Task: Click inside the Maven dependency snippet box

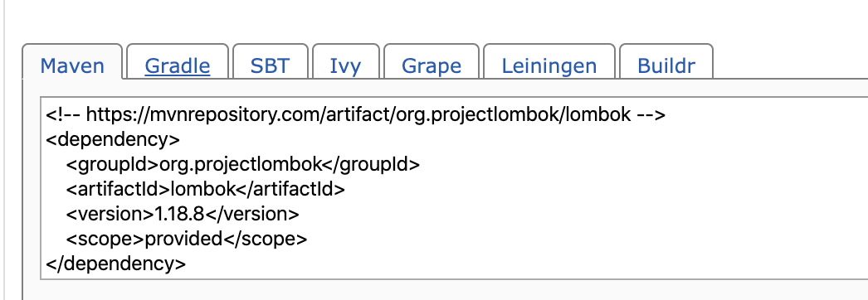Action: pyautogui.click(x=454, y=188)
